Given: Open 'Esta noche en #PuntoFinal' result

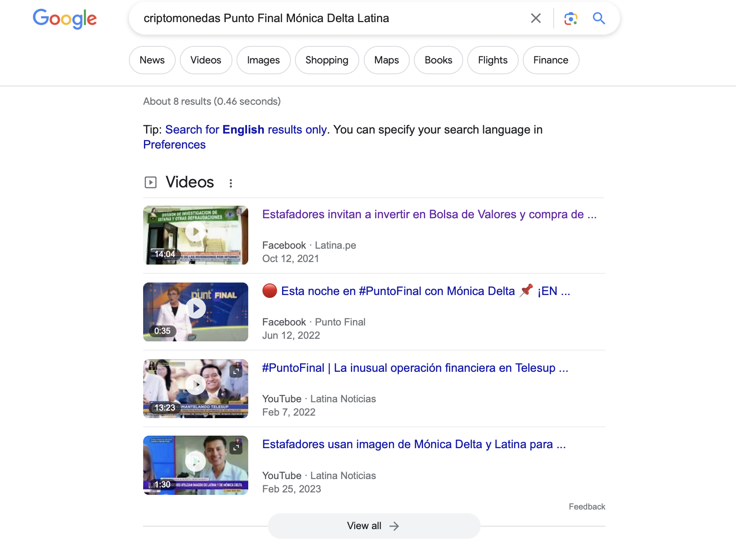Looking at the screenshot, I should point(416,291).
